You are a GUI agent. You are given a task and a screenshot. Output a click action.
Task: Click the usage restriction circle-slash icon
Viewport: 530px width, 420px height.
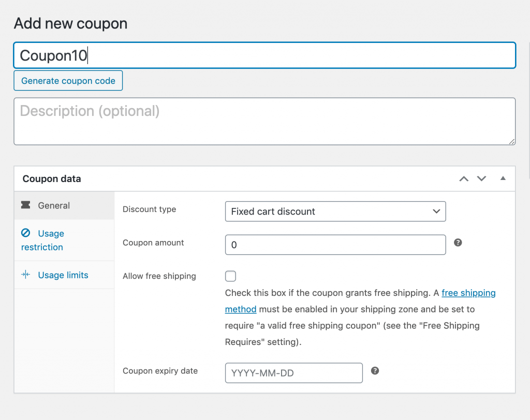click(26, 233)
